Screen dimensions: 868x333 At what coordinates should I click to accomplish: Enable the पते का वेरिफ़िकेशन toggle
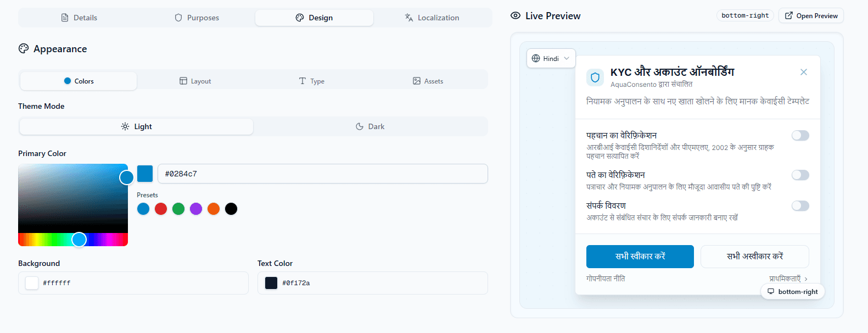(800, 175)
